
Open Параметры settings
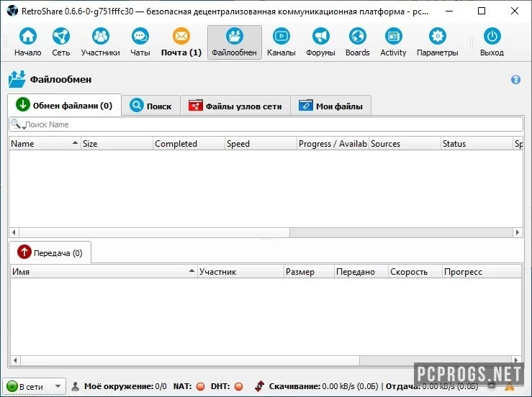coord(438,42)
